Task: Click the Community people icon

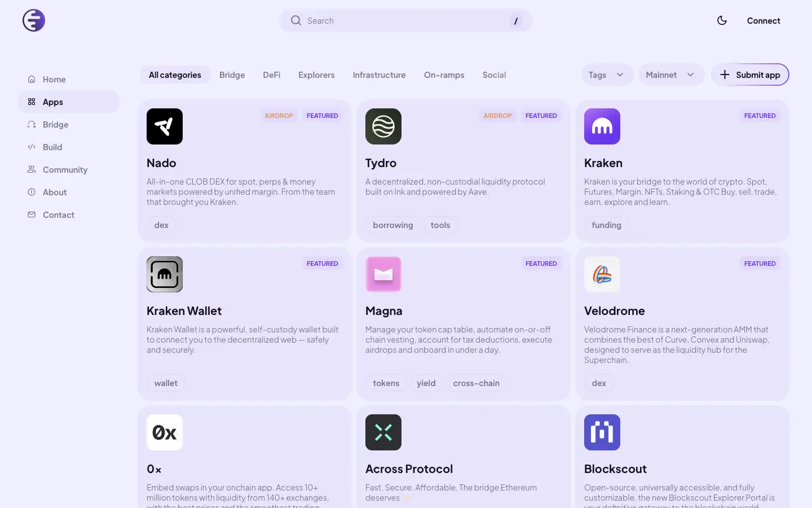Action: click(32, 169)
